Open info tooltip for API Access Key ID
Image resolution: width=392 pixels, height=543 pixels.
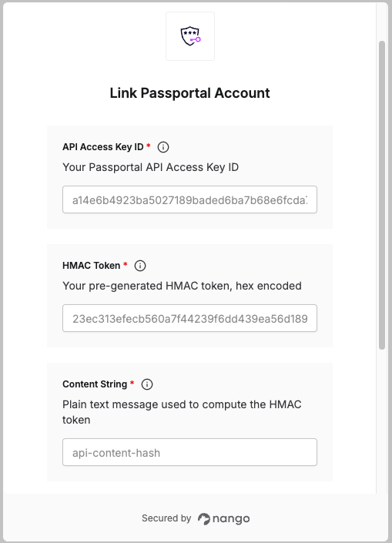(163, 147)
